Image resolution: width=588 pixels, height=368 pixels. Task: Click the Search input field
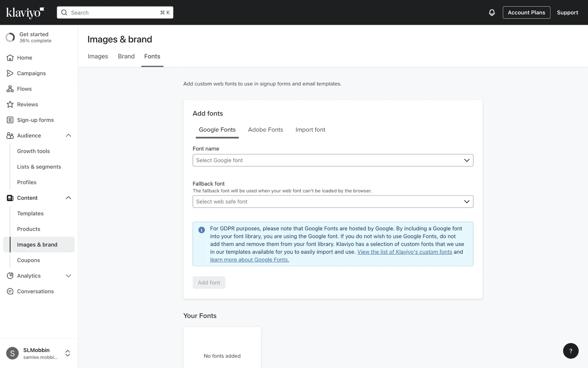[115, 13]
